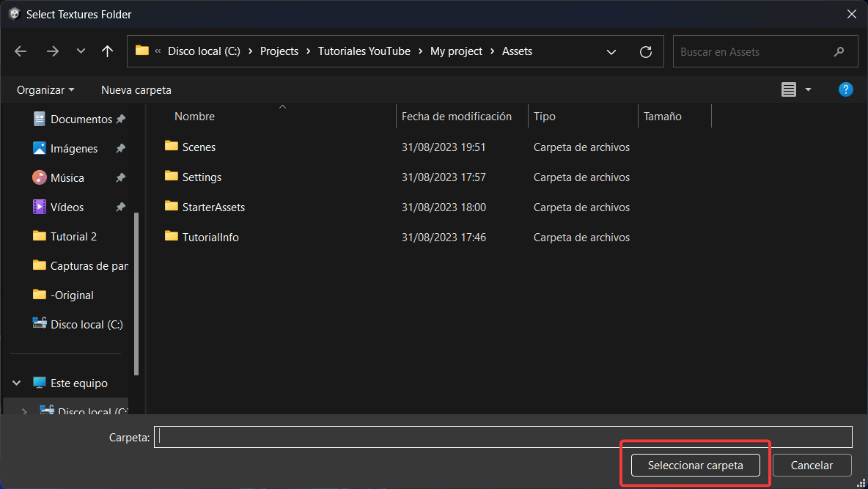Screen dimensions: 868x489
Task: Collapse the Este equipo tree node
Action: 17,383
